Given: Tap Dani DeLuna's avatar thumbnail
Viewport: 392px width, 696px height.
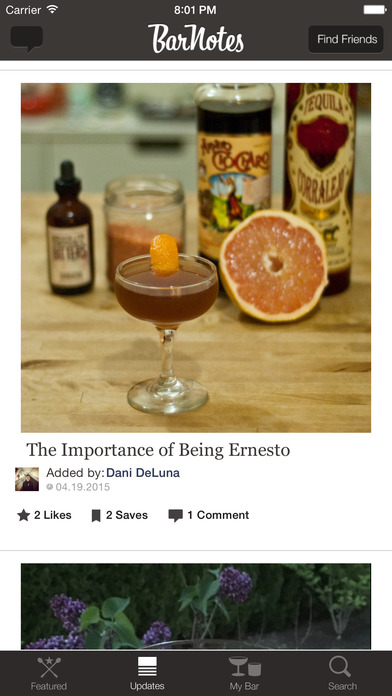Looking at the screenshot, I should coord(27,479).
